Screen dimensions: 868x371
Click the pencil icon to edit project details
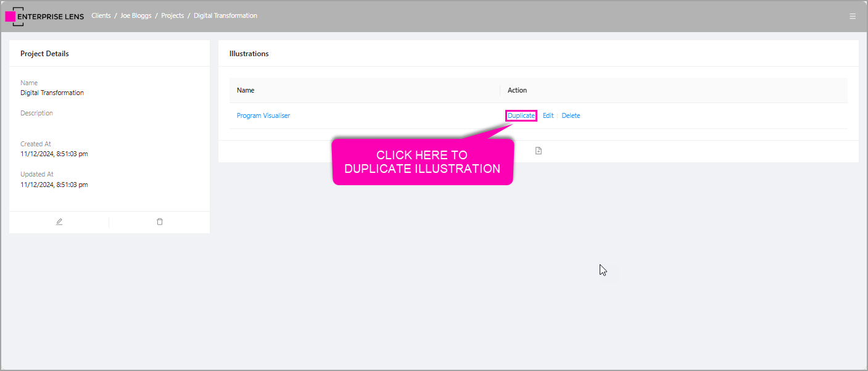point(59,222)
